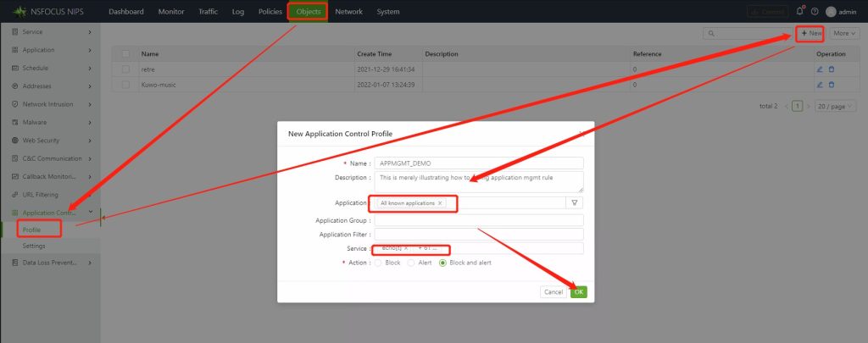This screenshot has height=343, width=868.
Task: Click the Commit button
Action: point(768,12)
